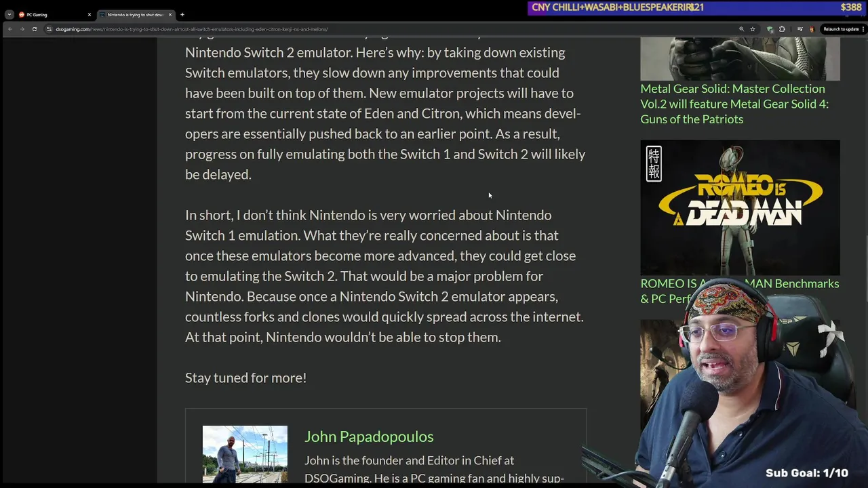
Task: Click the "Sub Goal: 1/10" overlay text
Action: 807,473
